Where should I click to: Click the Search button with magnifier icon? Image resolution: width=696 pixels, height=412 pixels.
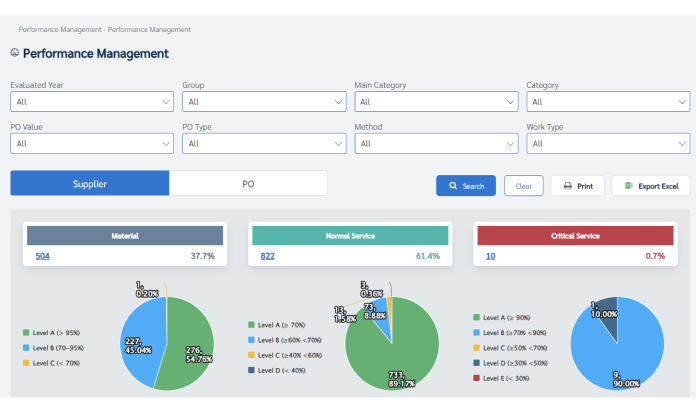pos(465,186)
